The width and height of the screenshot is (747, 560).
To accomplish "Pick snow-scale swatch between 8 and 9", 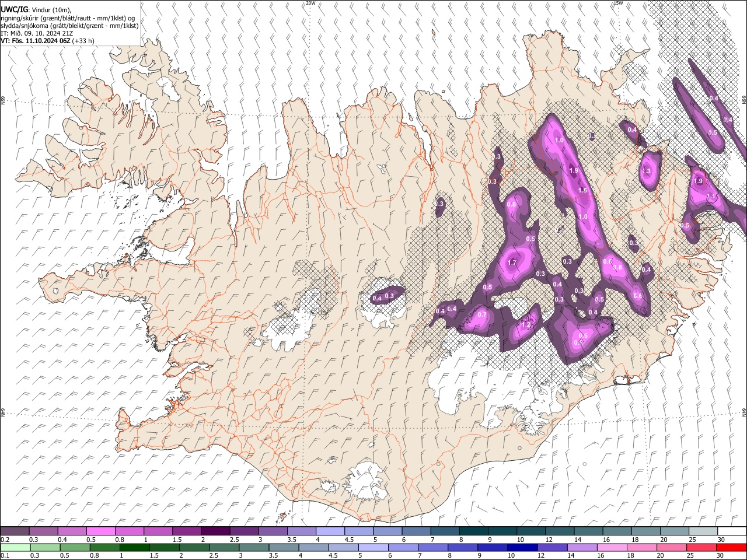I will [474, 531].
